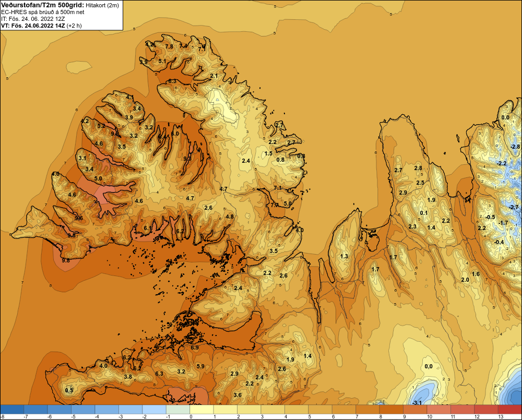Click the 1.5 temperature value
522x420 pixels.
[268, 153]
